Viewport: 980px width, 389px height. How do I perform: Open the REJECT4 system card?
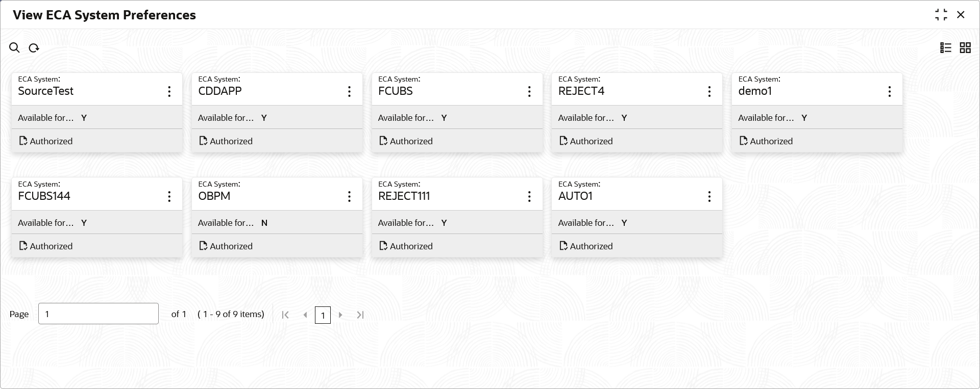581,91
